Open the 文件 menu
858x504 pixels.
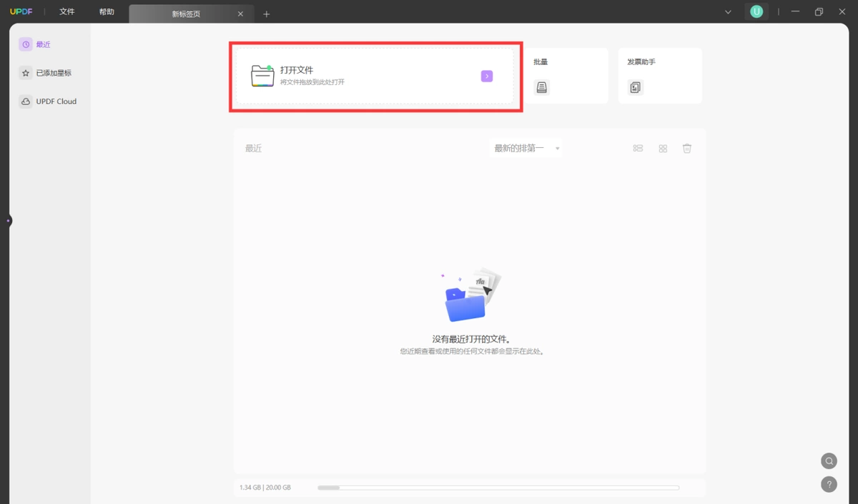click(67, 12)
